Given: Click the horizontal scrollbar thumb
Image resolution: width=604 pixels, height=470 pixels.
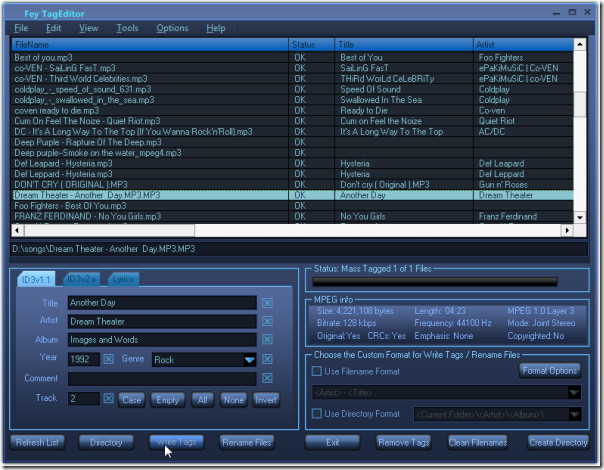Looking at the screenshot, I should [109, 230].
